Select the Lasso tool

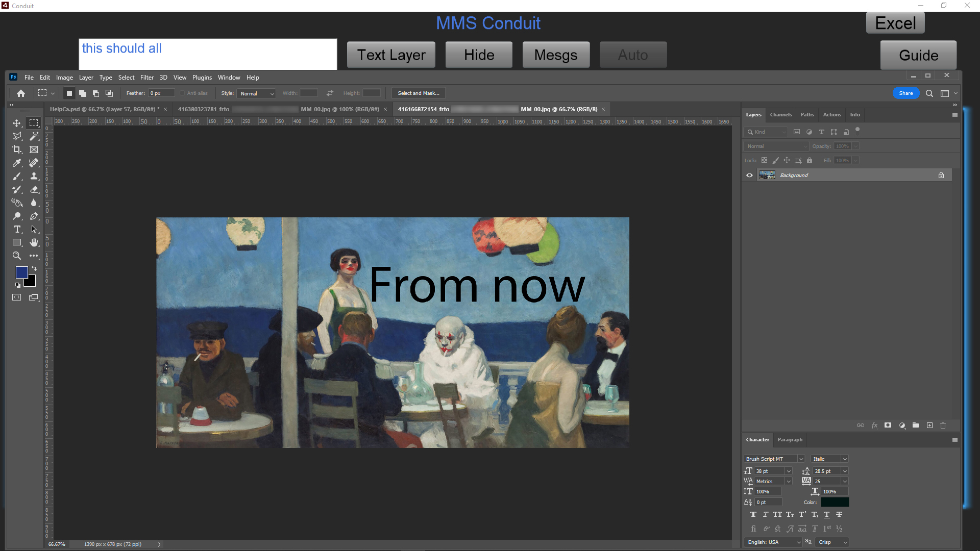point(17,136)
